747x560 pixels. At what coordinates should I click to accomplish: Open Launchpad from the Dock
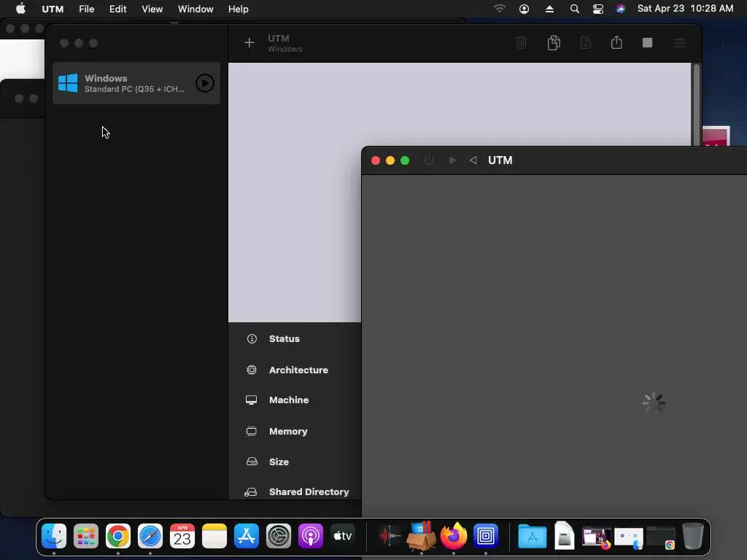point(86,536)
